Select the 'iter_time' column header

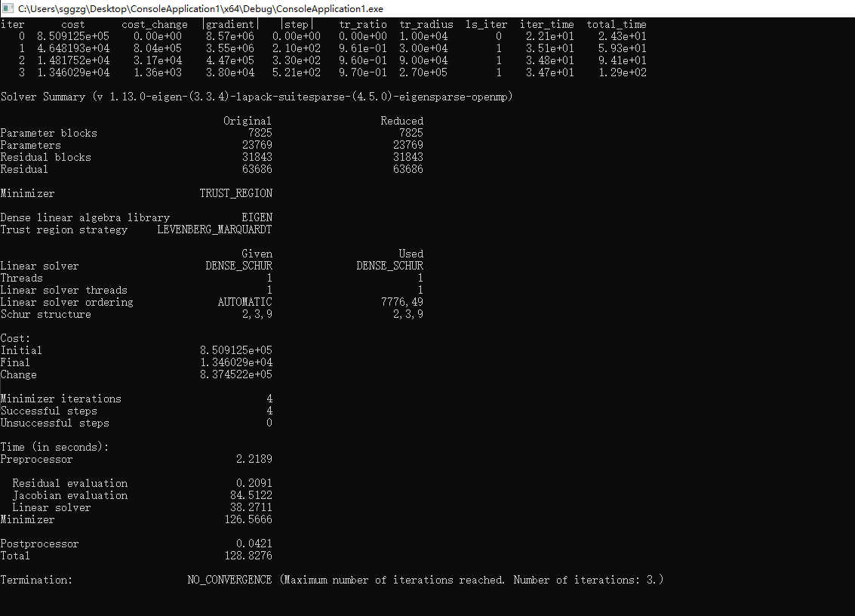[x=546, y=25]
